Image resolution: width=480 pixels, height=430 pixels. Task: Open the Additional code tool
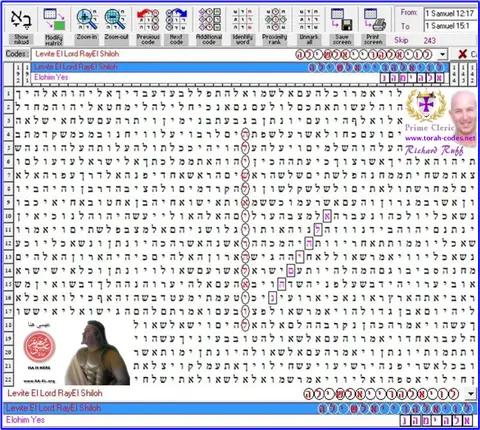point(209,19)
